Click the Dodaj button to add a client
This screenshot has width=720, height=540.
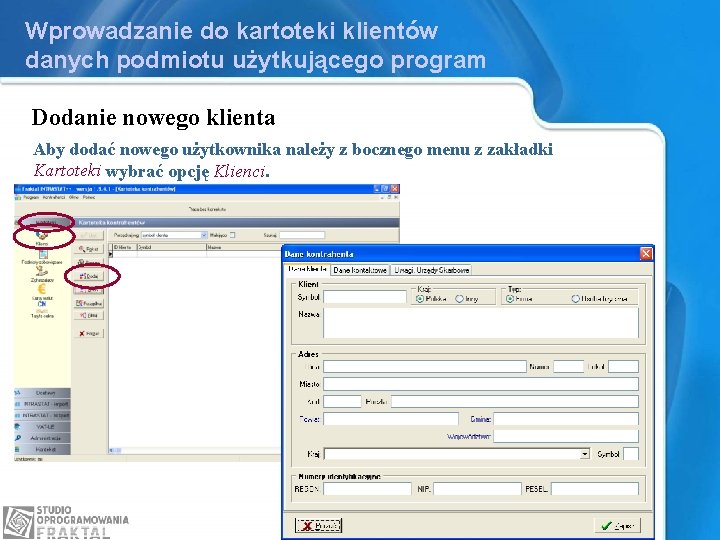pos(89,276)
